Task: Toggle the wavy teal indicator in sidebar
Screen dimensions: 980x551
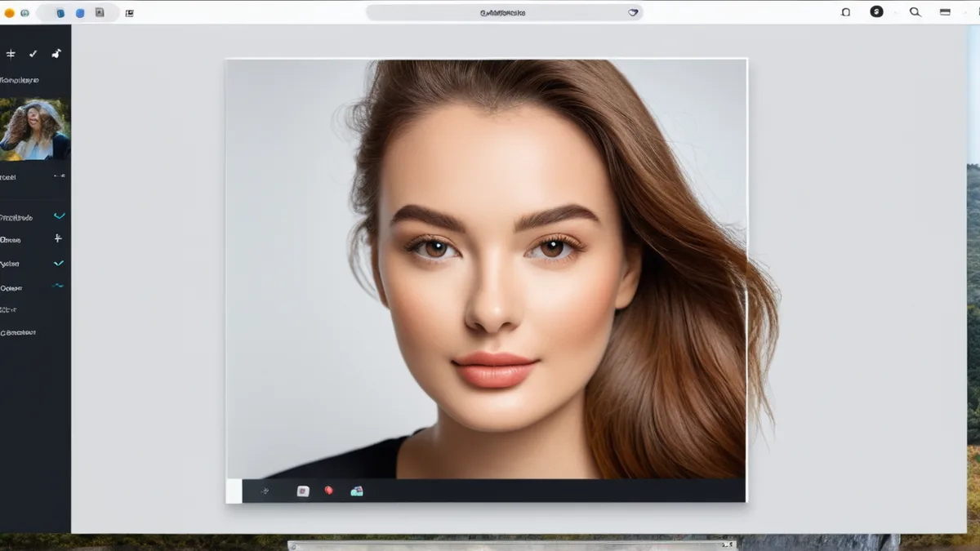Action: [x=58, y=286]
